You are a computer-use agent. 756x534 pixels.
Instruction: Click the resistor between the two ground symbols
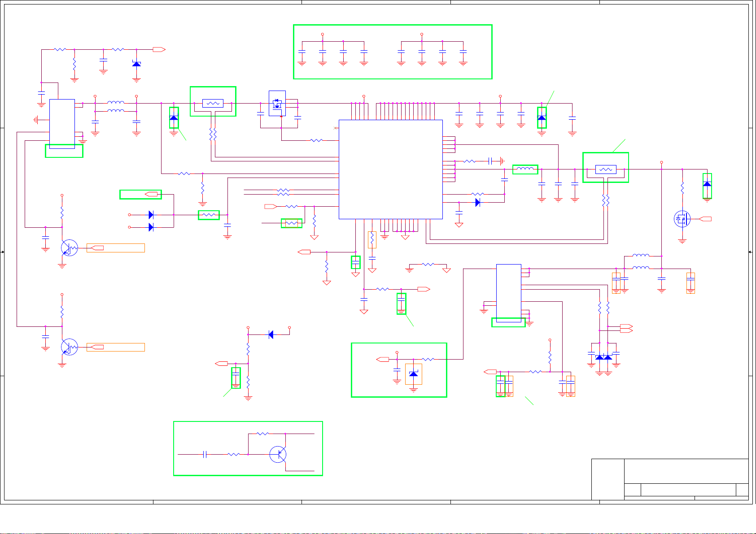coord(428,265)
